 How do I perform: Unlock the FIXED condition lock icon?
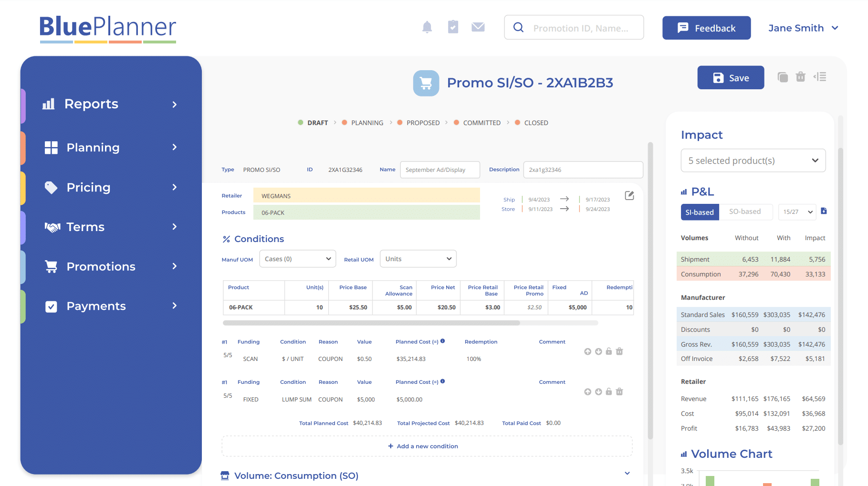click(609, 391)
